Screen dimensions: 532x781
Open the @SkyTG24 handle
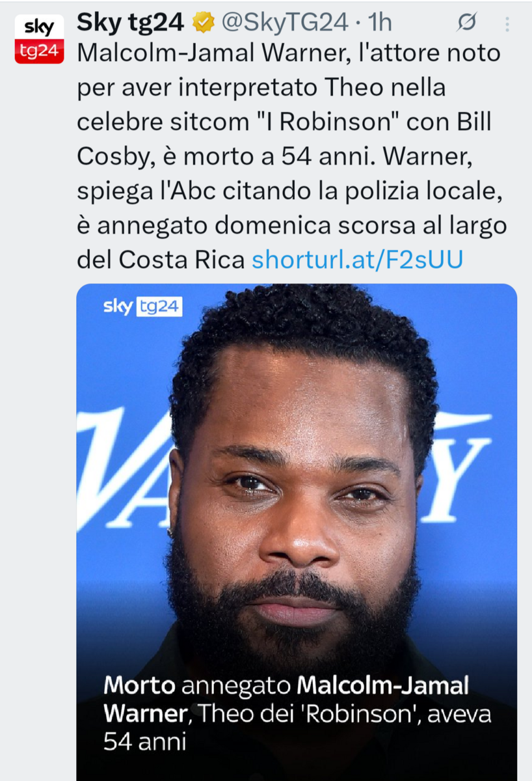286,23
